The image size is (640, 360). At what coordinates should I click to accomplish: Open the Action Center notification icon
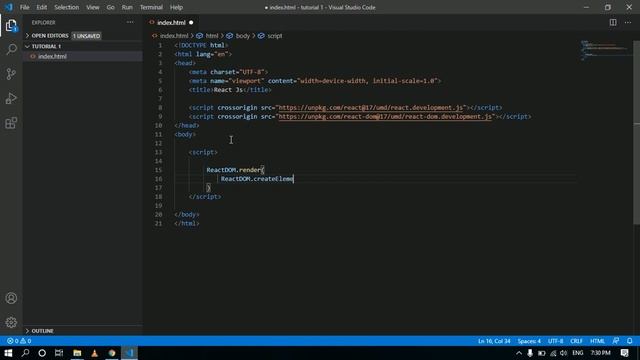(x=624, y=353)
